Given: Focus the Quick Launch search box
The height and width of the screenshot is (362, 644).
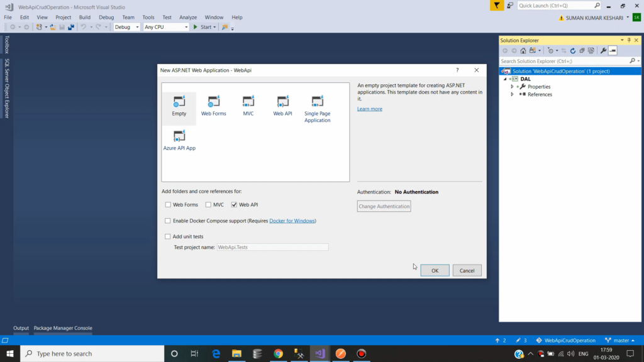Looking at the screenshot, I should 559,5.
